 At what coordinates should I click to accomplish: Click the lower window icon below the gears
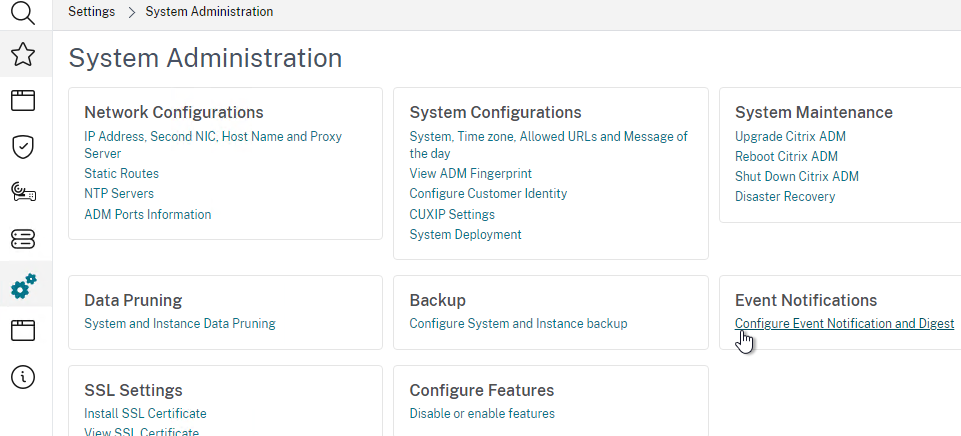pos(23,331)
